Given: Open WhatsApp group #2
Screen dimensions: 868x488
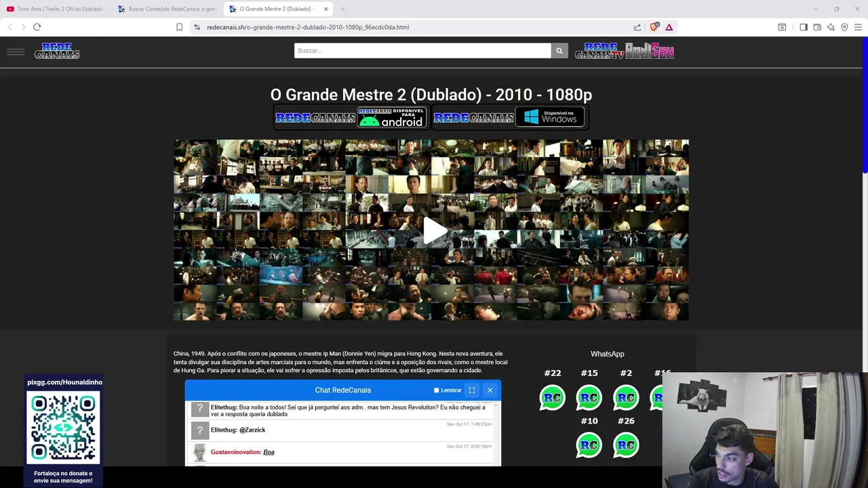Looking at the screenshot, I should 625,397.
